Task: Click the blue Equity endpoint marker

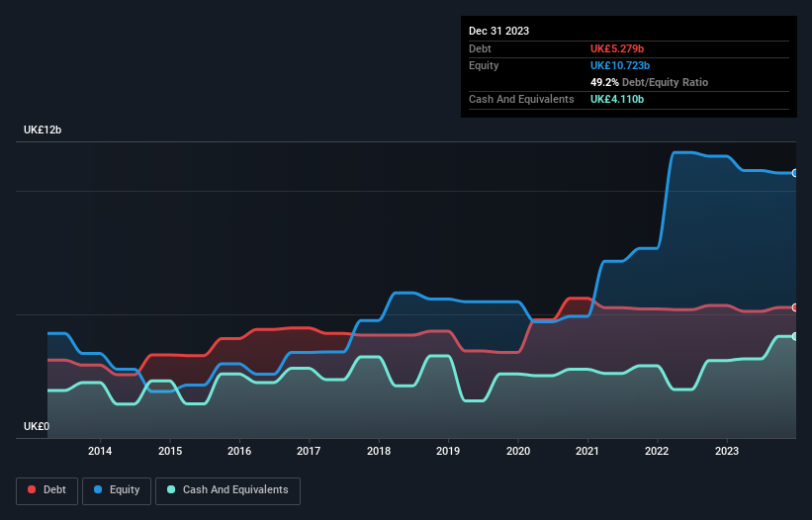Action: pyautogui.click(x=795, y=173)
